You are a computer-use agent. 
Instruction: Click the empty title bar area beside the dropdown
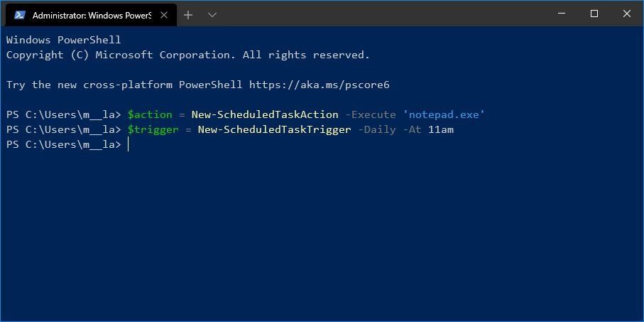(x=382, y=14)
